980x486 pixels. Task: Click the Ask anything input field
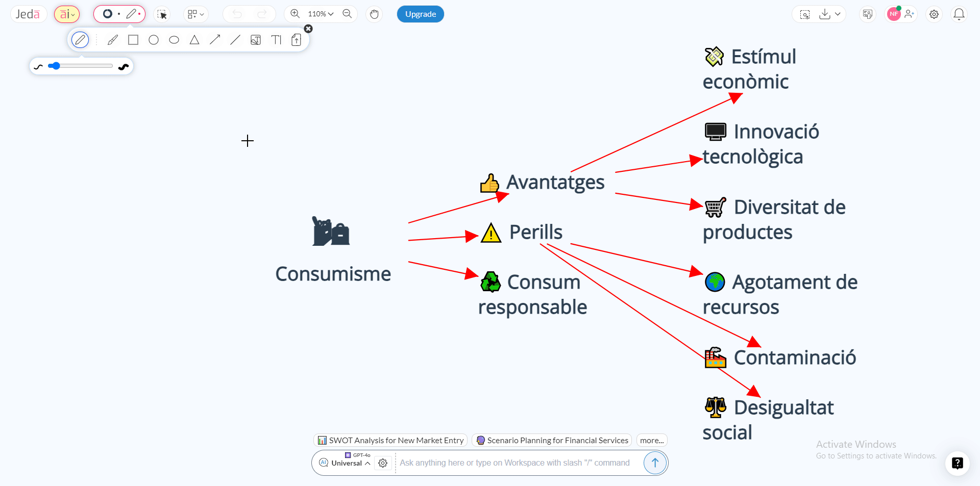click(514, 463)
